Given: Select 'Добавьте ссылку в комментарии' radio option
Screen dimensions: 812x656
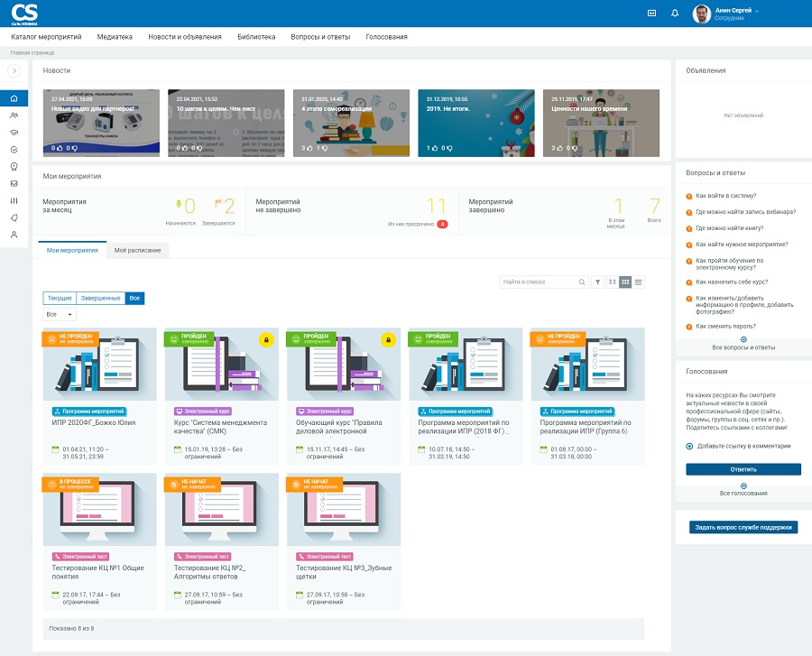Looking at the screenshot, I should coord(690,446).
